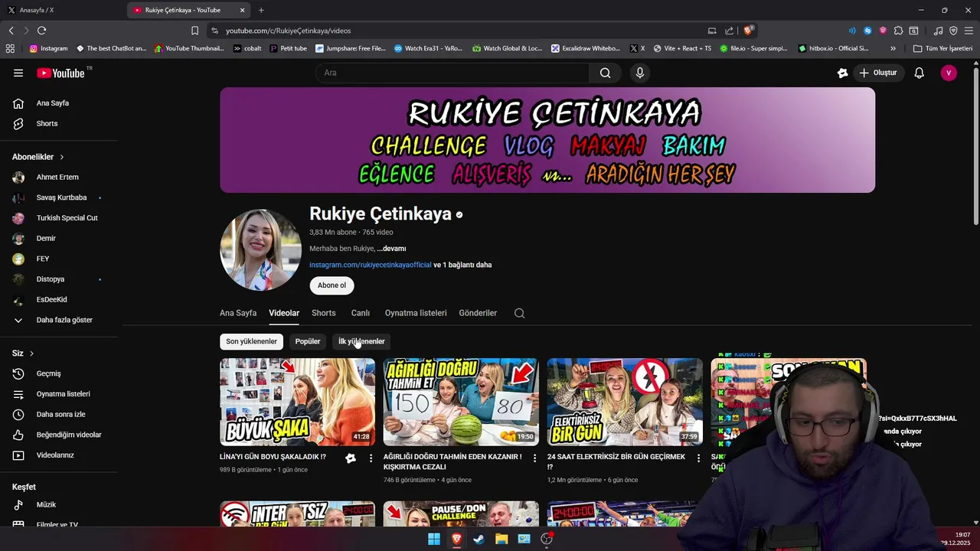This screenshot has height=551, width=980.
Task: Select the İlk yüklenenler filter chip
Action: click(x=361, y=341)
